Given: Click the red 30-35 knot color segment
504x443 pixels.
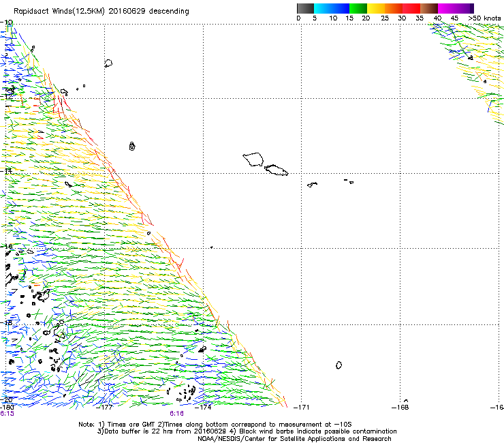Looking at the screenshot, I should pyautogui.click(x=411, y=8).
